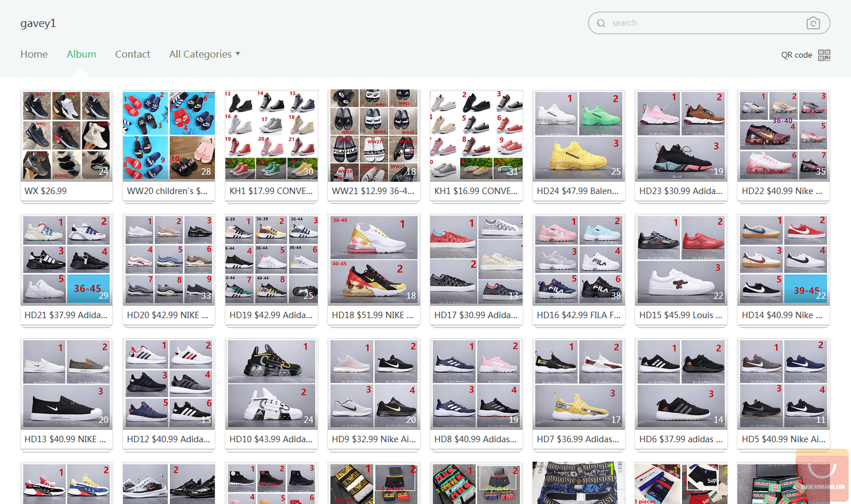The image size is (851, 504).
Task: Click the gavey1 store name
Action: (38, 24)
